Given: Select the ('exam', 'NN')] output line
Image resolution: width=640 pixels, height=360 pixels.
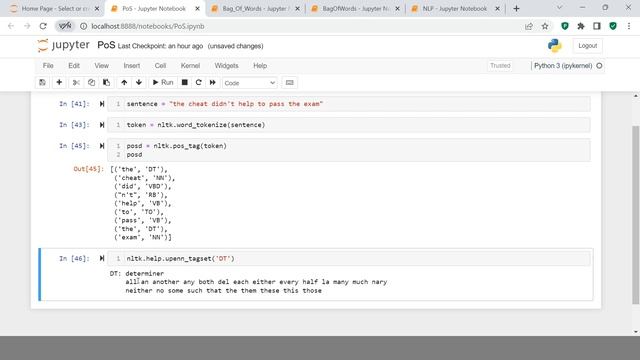Looking at the screenshot, I should [143, 237].
